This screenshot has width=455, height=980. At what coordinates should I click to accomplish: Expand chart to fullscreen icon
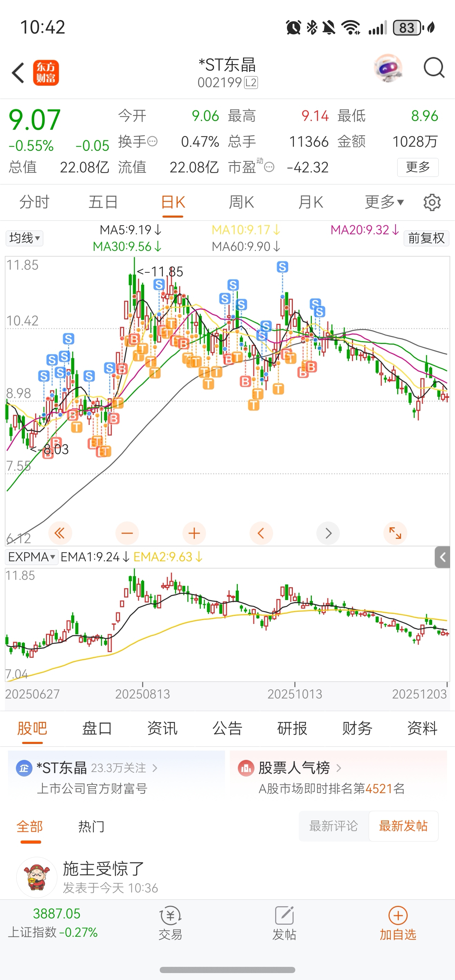(395, 533)
